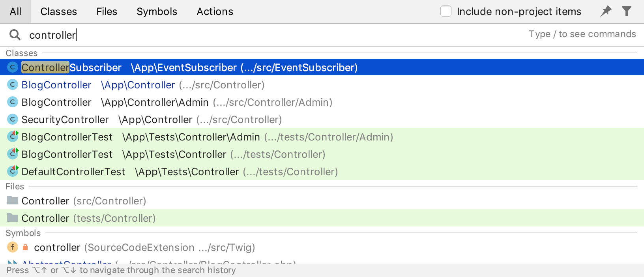Switch to the All tab

[15, 11]
